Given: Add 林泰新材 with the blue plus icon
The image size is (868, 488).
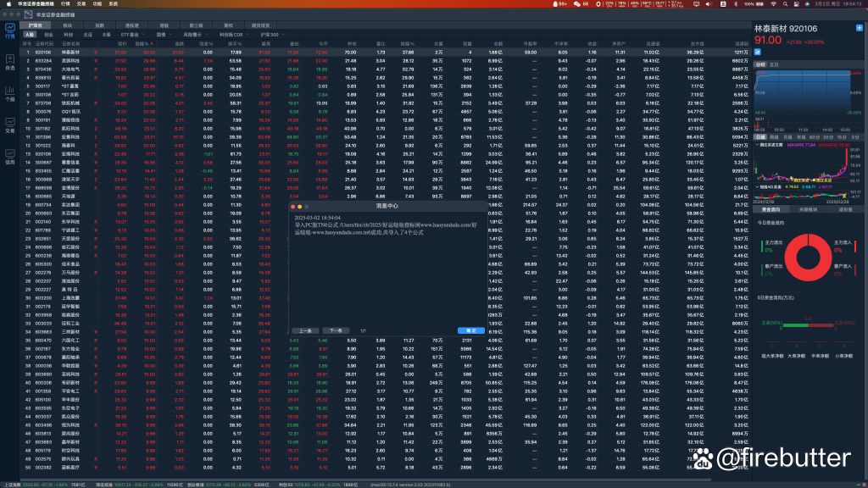Looking at the screenshot, I should [859, 28].
